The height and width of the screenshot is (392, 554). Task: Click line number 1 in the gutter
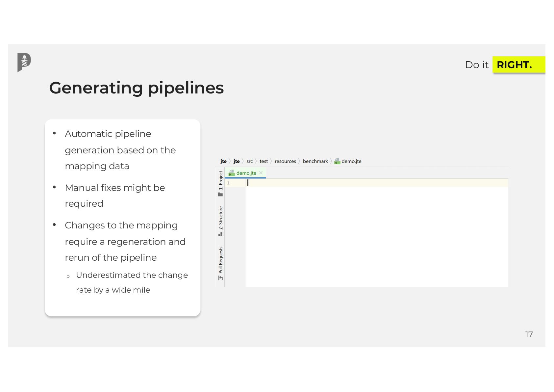click(228, 183)
